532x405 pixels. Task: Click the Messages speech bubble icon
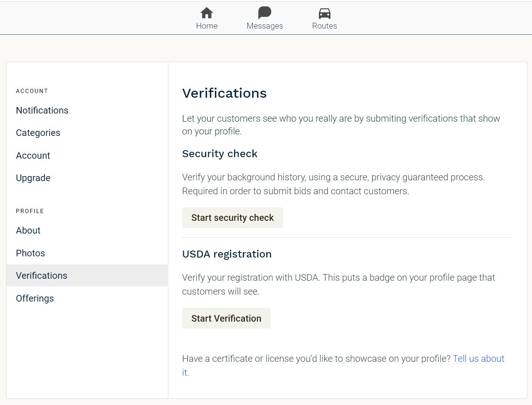(x=264, y=13)
